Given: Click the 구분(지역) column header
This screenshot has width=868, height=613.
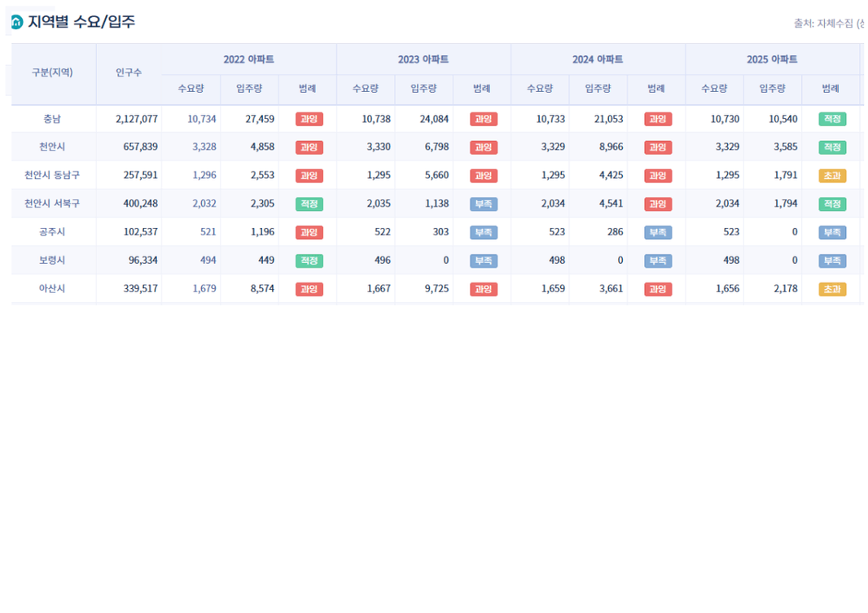Looking at the screenshot, I should [52, 72].
